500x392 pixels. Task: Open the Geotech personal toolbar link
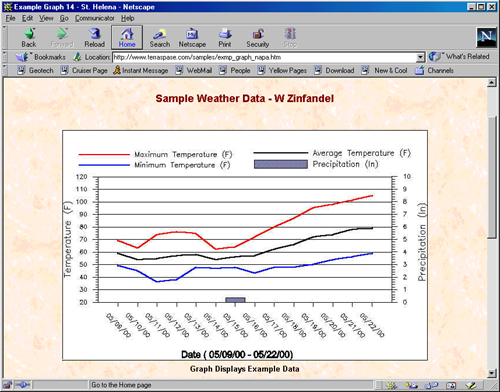[35, 70]
